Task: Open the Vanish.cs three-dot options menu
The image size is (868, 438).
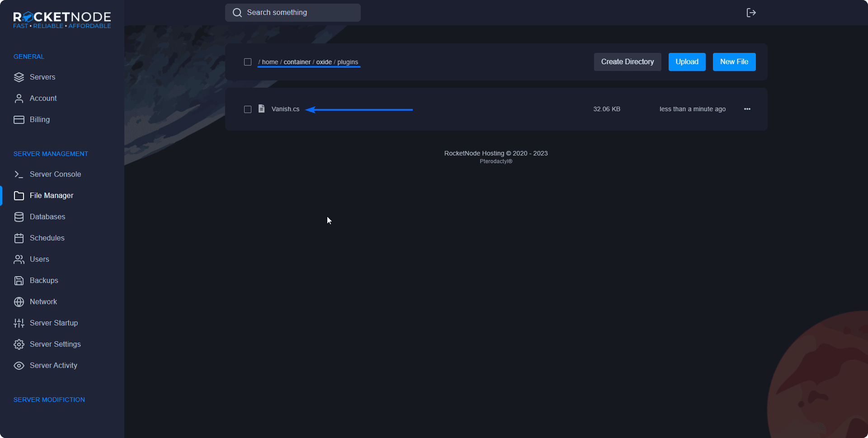Action: (x=747, y=109)
